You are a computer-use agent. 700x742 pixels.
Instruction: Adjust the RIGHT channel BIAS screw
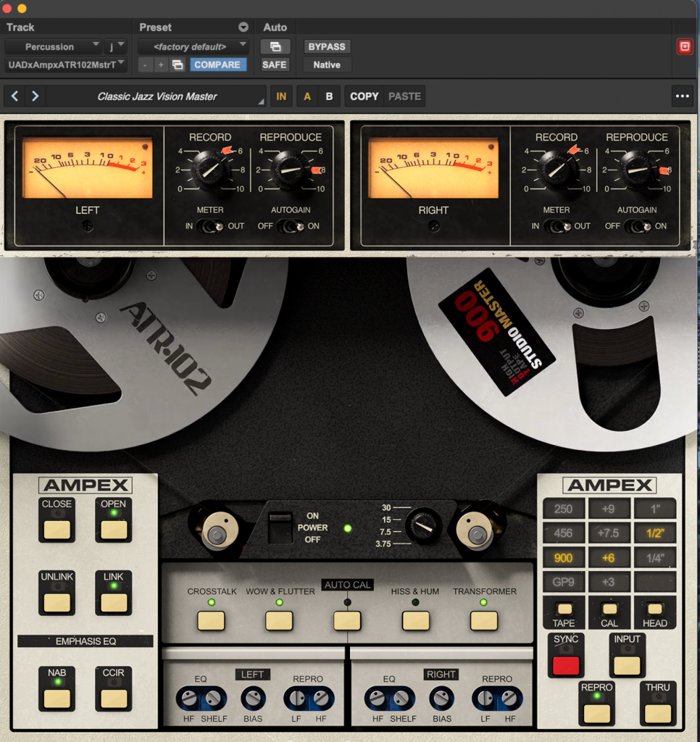tap(441, 699)
